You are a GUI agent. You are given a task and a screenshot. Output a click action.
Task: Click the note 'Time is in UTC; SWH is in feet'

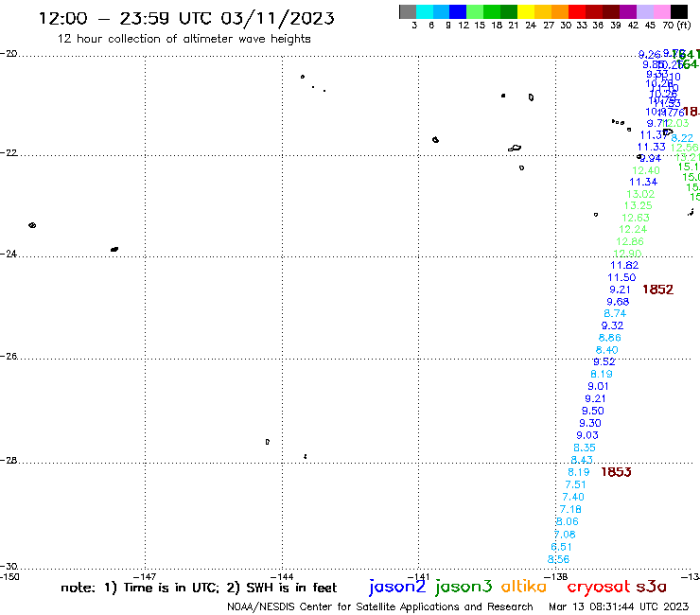pos(199,588)
